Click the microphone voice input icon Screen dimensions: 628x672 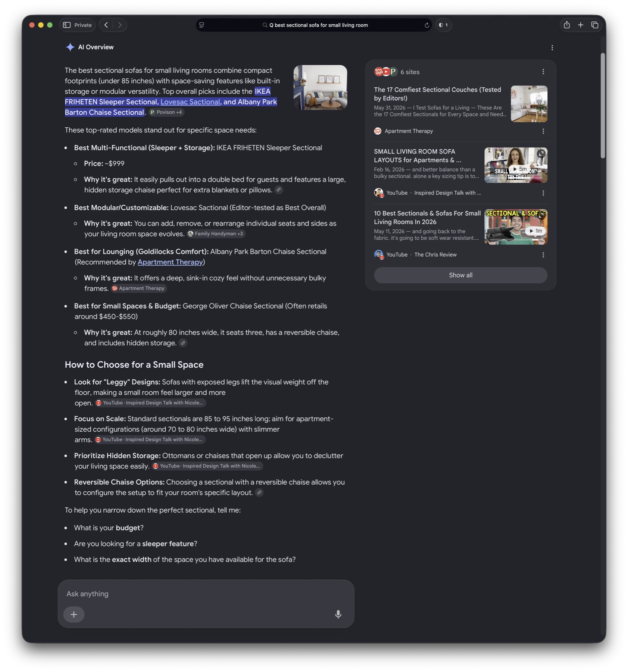pyautogui.click(x=338, y=614)
